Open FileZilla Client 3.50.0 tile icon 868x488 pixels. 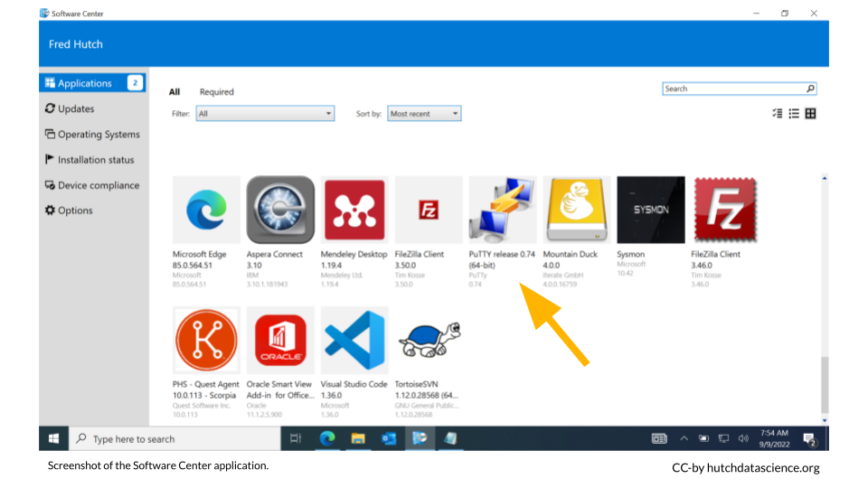[x=429, y=210]
